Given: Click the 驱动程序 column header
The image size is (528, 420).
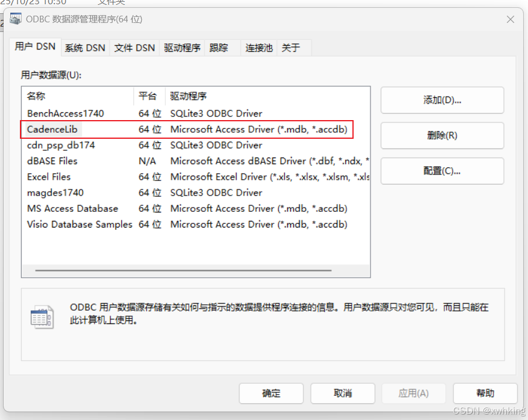Looking at the screenshot, I should [x=267, y=96].
